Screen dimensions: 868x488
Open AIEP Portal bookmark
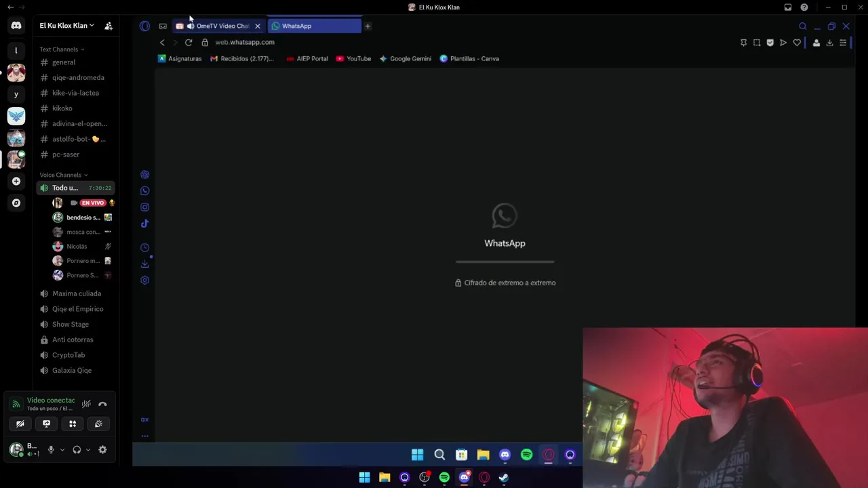point(307,58)
